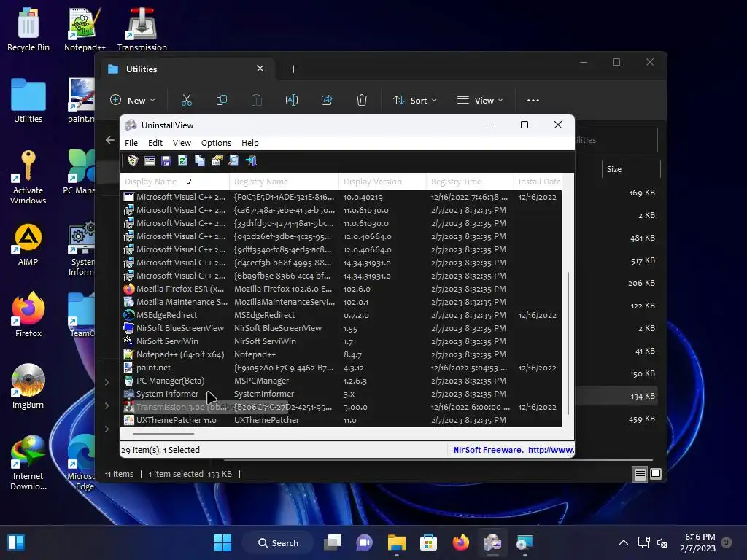Click the Delete trash icon in Explorer

(x=362, y=100)
